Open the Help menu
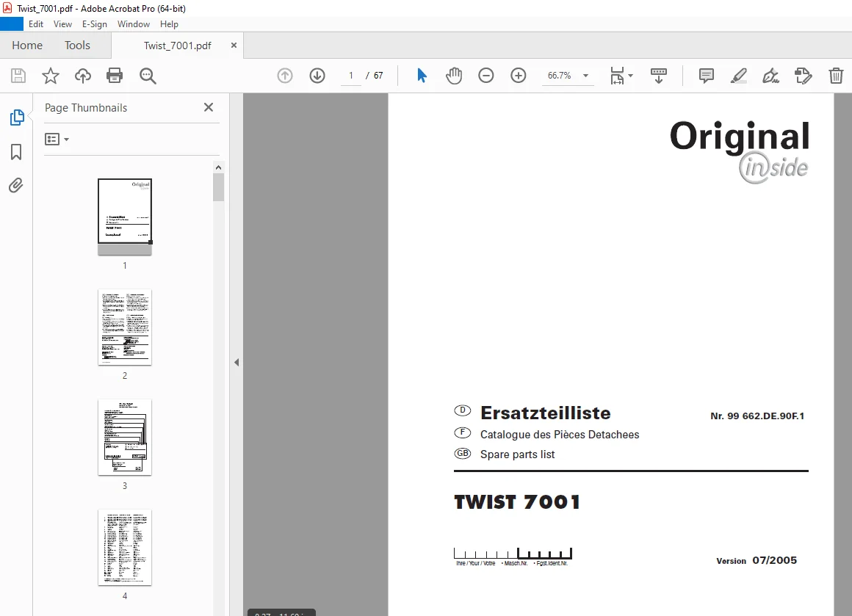 [x=169, y=24]
